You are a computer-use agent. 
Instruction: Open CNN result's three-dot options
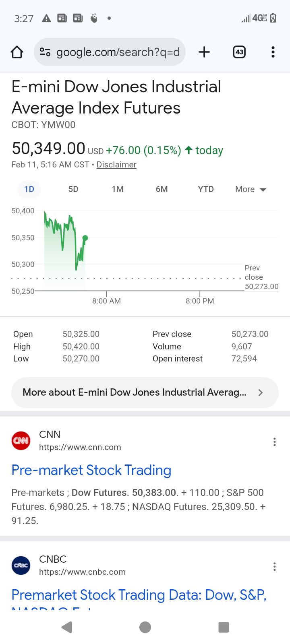pos(274,442)
